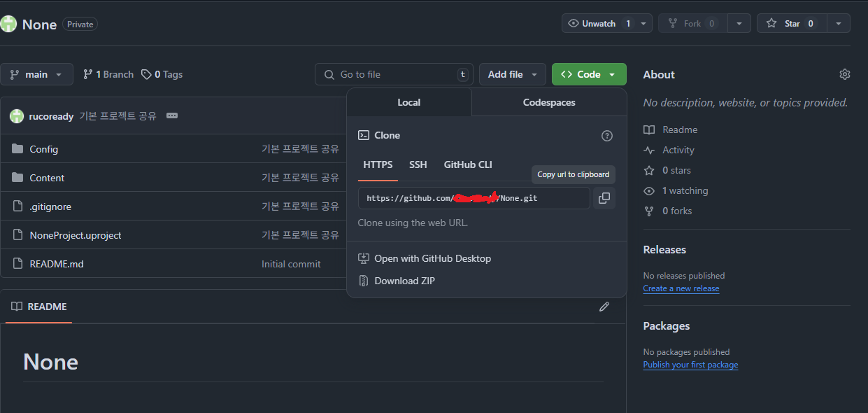Viewport: 868px width, 413px height.
Task: Select the HTTPS clone tab
Action: click(378, 164)
